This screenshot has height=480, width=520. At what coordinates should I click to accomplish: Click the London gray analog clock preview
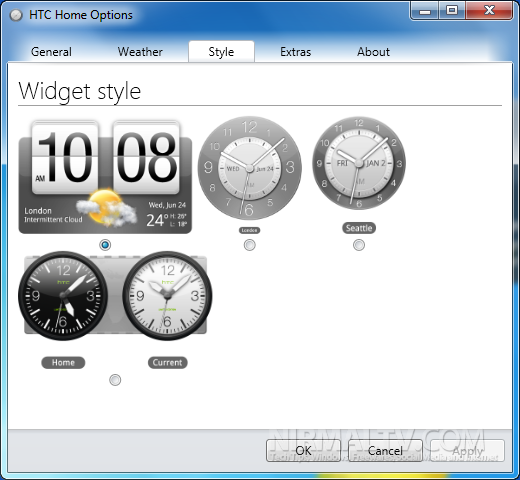pos(250,168)
